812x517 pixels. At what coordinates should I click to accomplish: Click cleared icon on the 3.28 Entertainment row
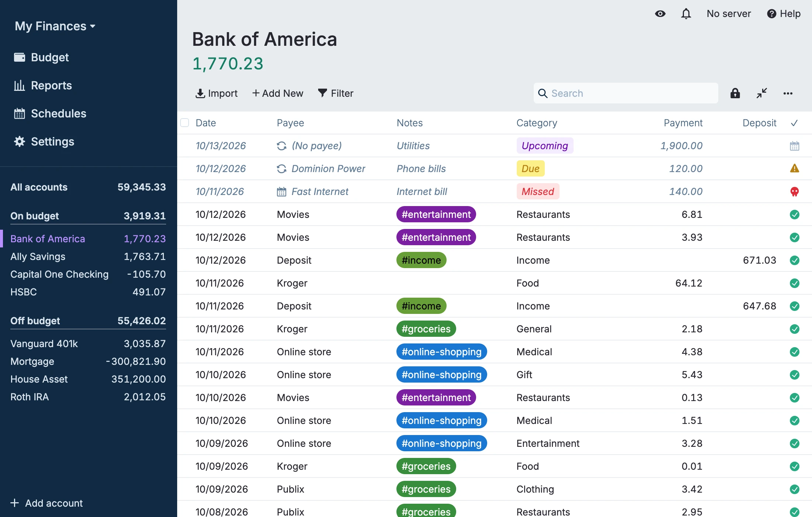coord(794,444)
